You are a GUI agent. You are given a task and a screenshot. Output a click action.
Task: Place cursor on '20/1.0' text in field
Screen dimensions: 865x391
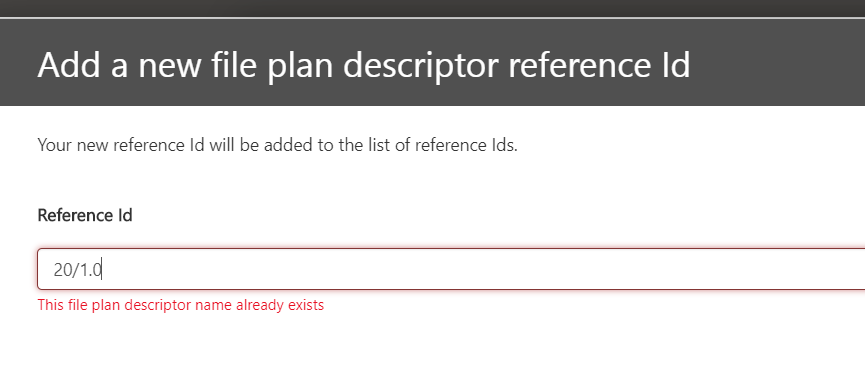coord(78,270)
